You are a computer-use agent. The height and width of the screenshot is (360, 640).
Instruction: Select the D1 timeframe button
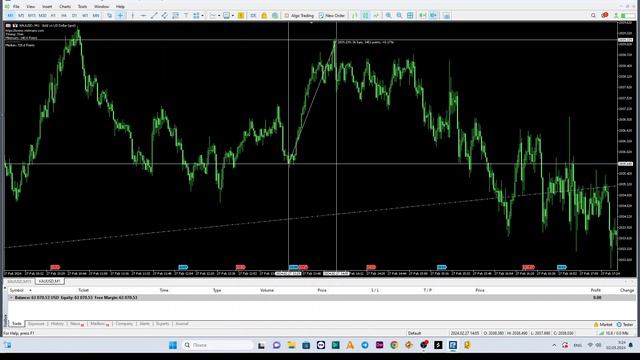coord(74,16)
